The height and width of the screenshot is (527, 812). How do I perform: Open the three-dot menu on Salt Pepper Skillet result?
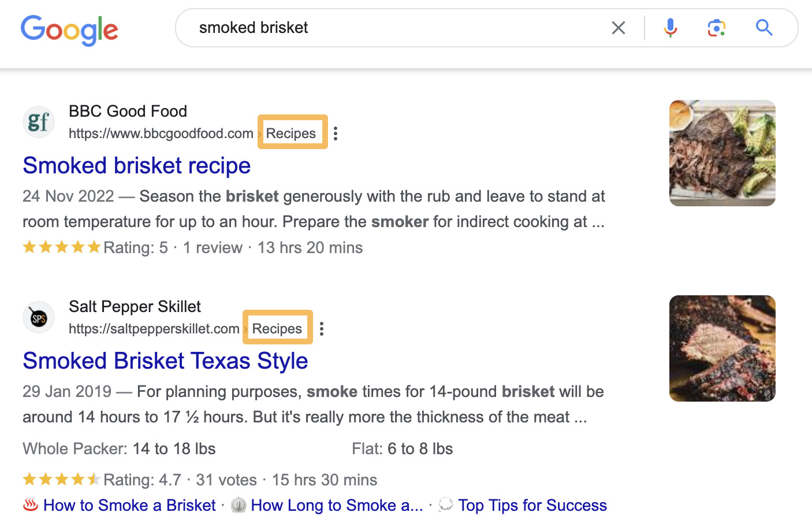pos(322,328)
